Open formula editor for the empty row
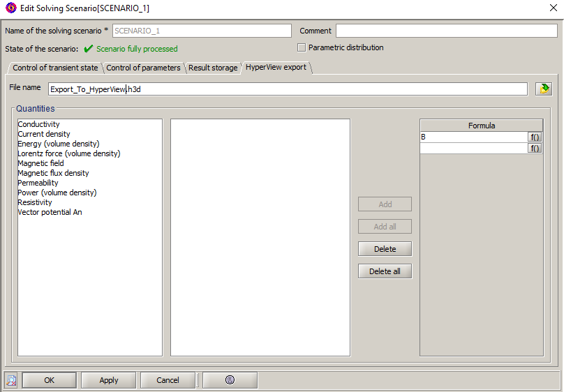Image resolution: width=564 pixels, height=392 pixels. click(x=535, y=148)
